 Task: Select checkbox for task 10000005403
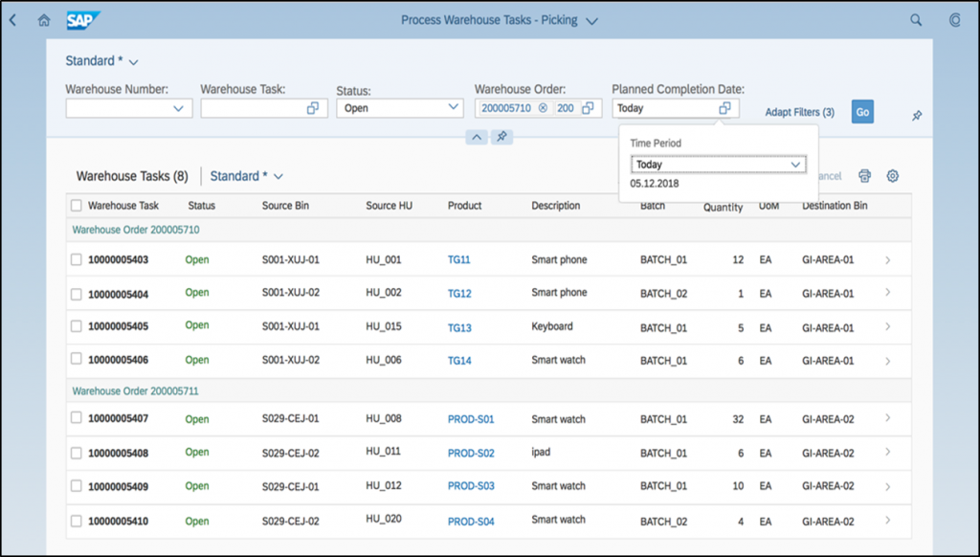[77, 259]
